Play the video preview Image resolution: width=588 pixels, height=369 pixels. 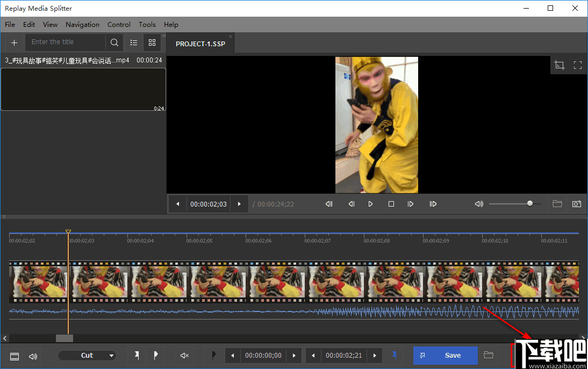coord(370,204)
